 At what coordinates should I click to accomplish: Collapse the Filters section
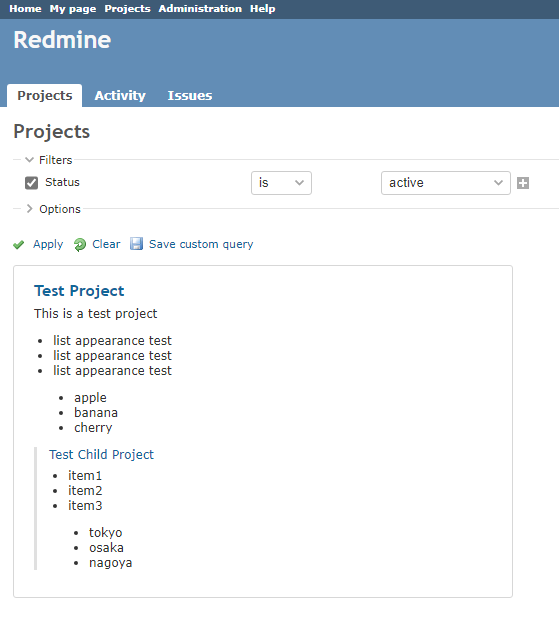point(48,160)
